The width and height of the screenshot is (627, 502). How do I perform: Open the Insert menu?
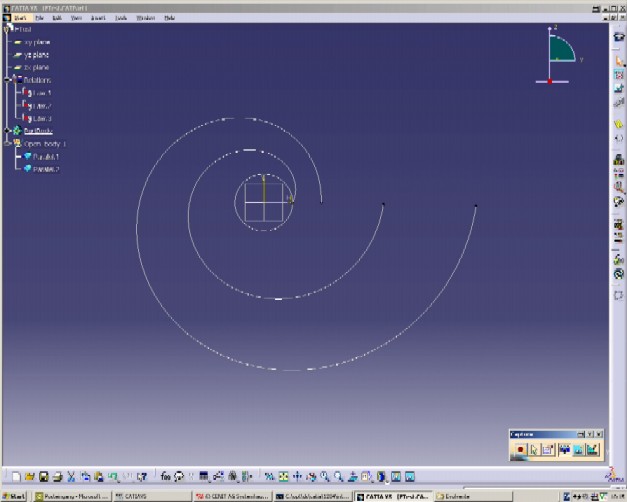(98, 18)
